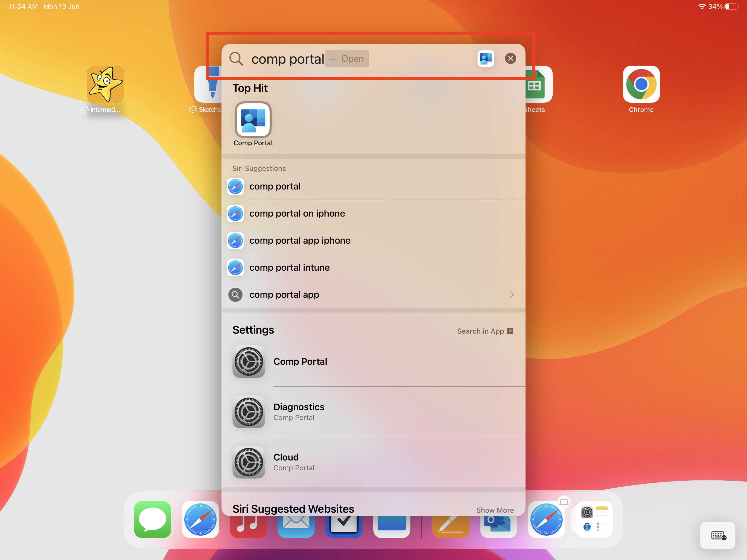Viewport: 747px width, 560px height.
Task: Tap the magnifying glass search icon
Action: pos(236,59)
